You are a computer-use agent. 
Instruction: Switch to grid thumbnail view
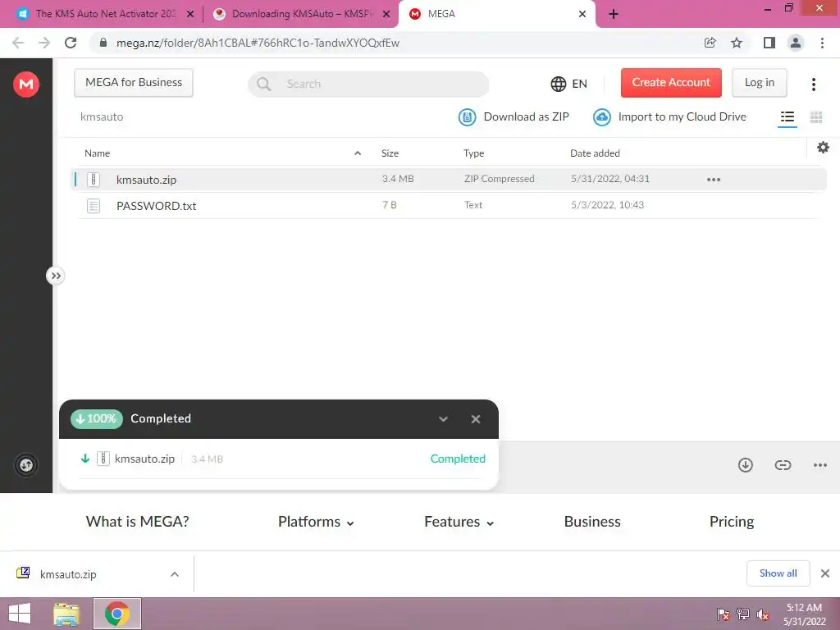pos(816,116)
